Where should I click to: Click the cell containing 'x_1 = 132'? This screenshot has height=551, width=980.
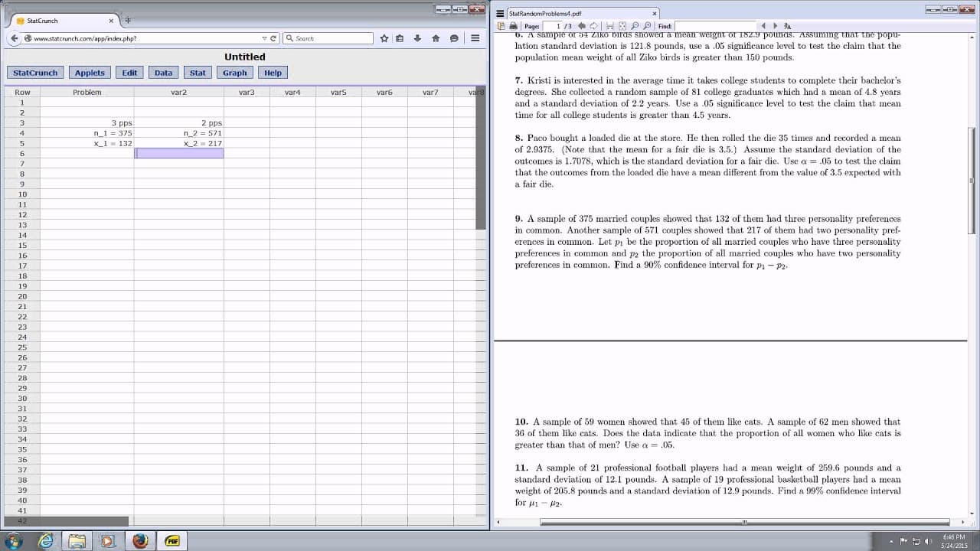87,143
